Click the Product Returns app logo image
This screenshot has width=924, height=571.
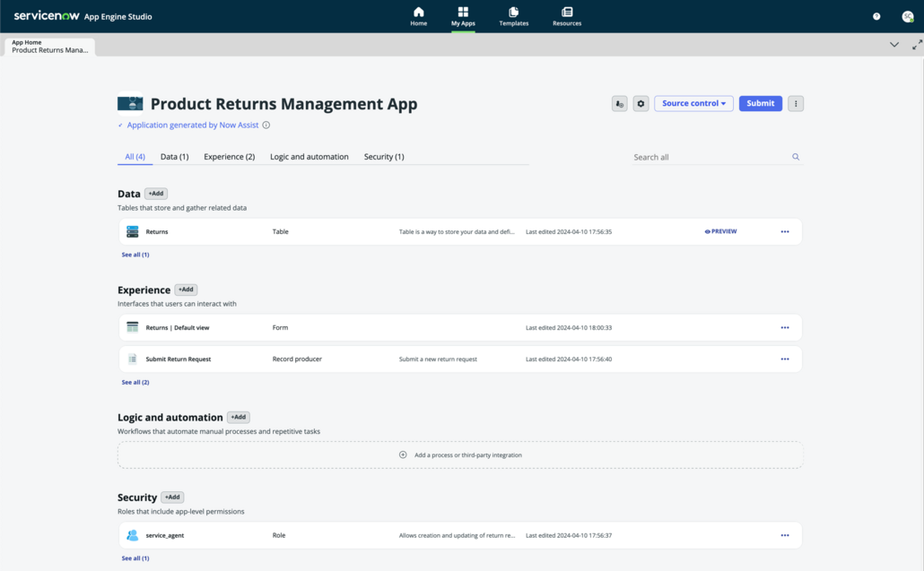click(x=130, y=104)
